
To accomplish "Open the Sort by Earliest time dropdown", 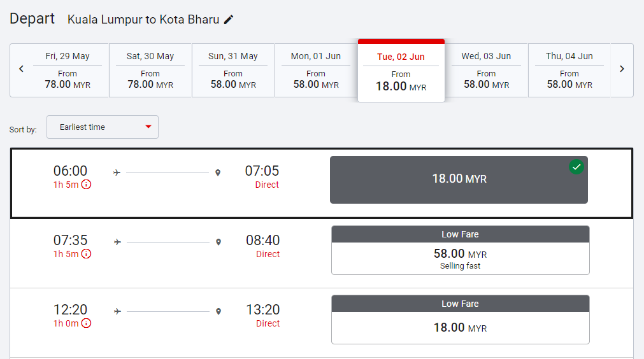I will pos(103,127).
